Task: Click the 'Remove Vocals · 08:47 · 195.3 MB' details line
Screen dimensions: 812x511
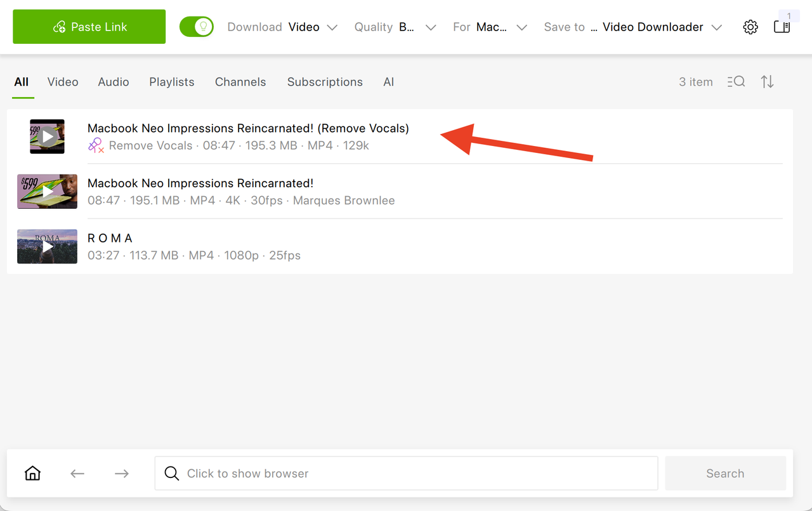Action: [239, 145]
